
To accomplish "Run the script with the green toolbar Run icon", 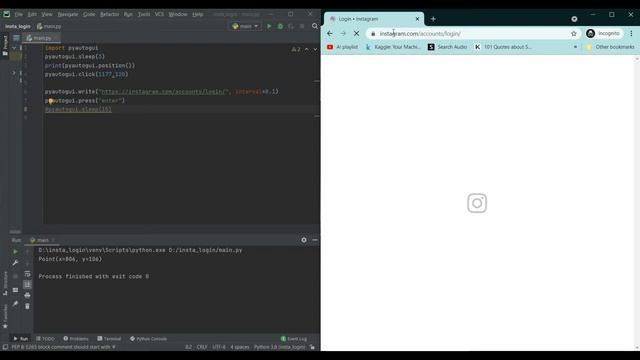I will tap(269, 26).
